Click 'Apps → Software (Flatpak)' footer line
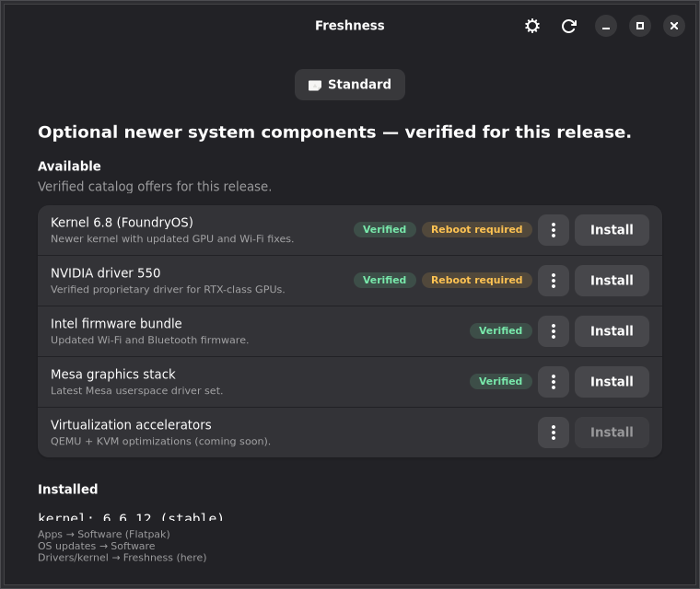Viewport: 700px width, 589px height. coord(103,534)
